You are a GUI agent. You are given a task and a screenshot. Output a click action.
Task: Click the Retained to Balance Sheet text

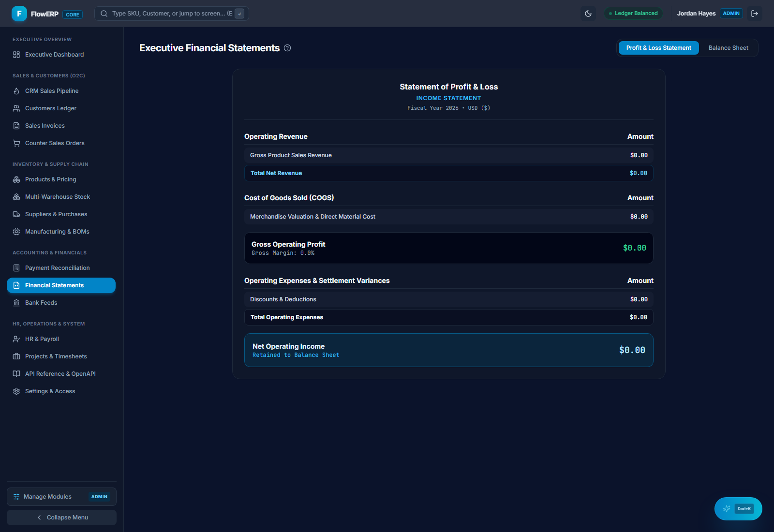tap(296, 355)
